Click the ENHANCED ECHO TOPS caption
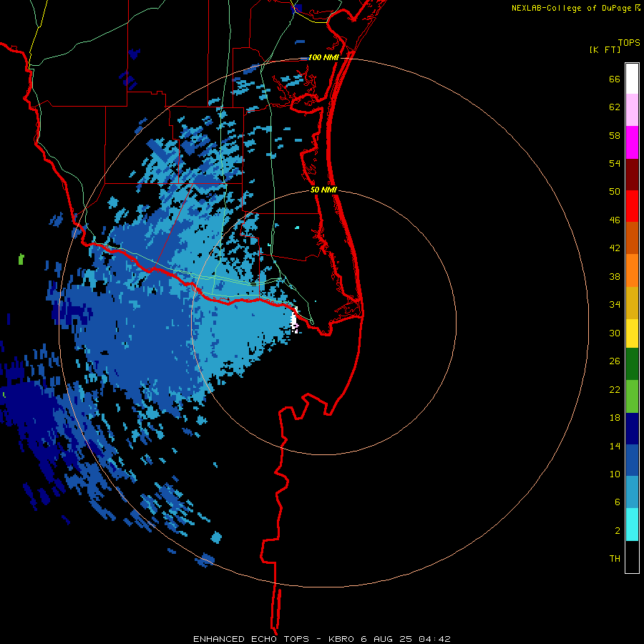644x644 pixels. [251, 639]
